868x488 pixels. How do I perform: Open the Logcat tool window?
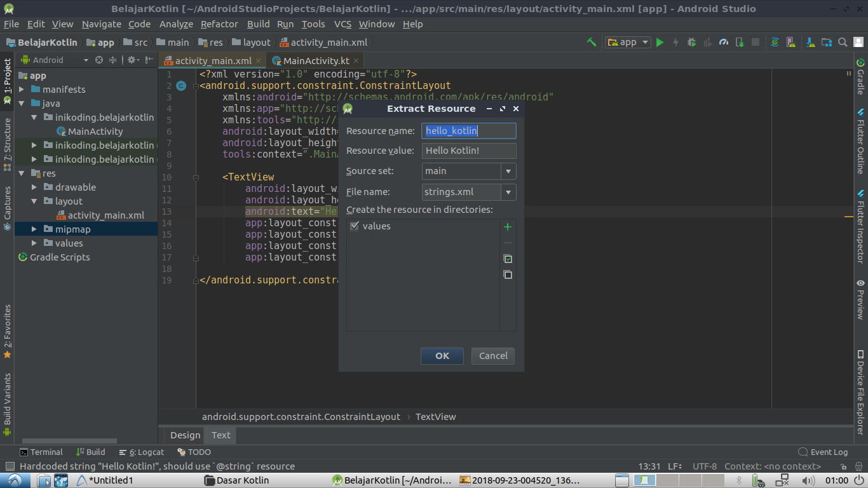tap(141, 452)
